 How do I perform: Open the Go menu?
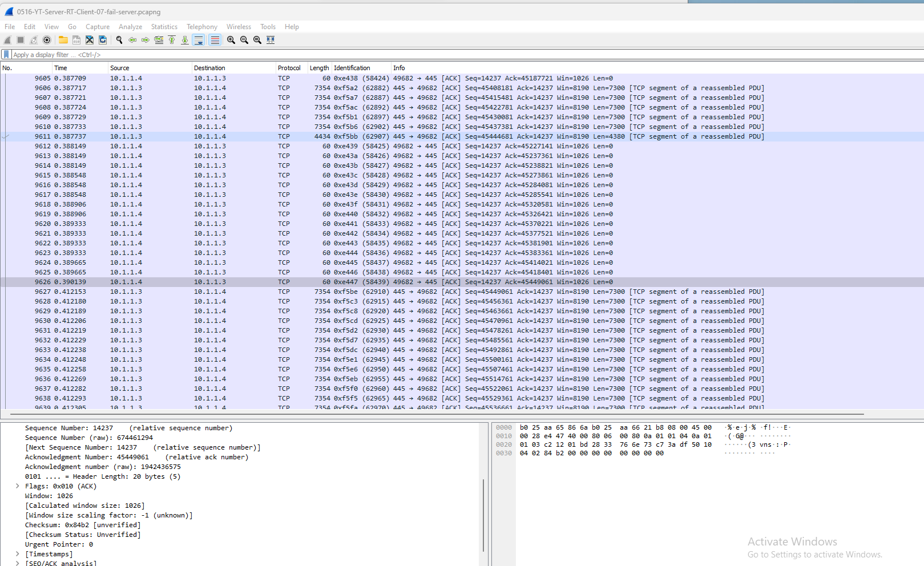(x=72, y=27)
